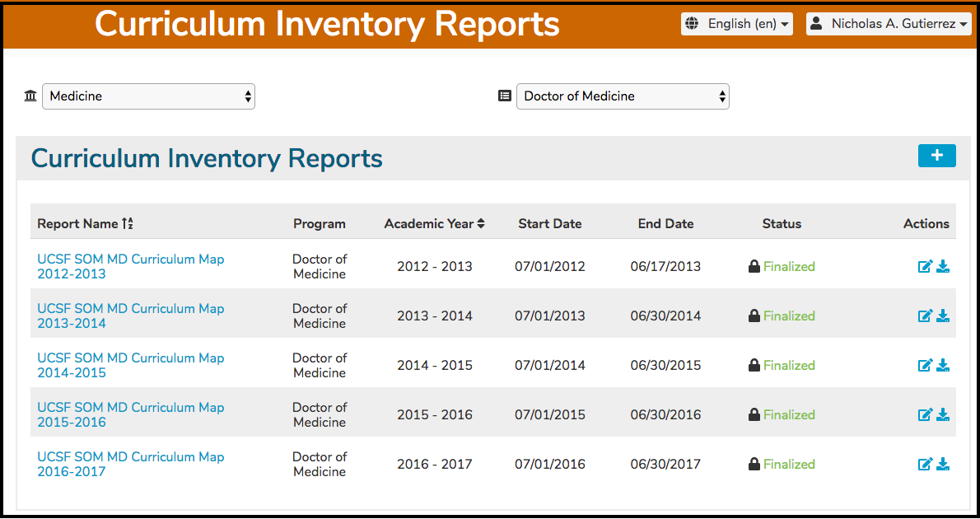Click the start date 07/01/2013
Screen dimensions: 980x519
(x=550, y=316)
